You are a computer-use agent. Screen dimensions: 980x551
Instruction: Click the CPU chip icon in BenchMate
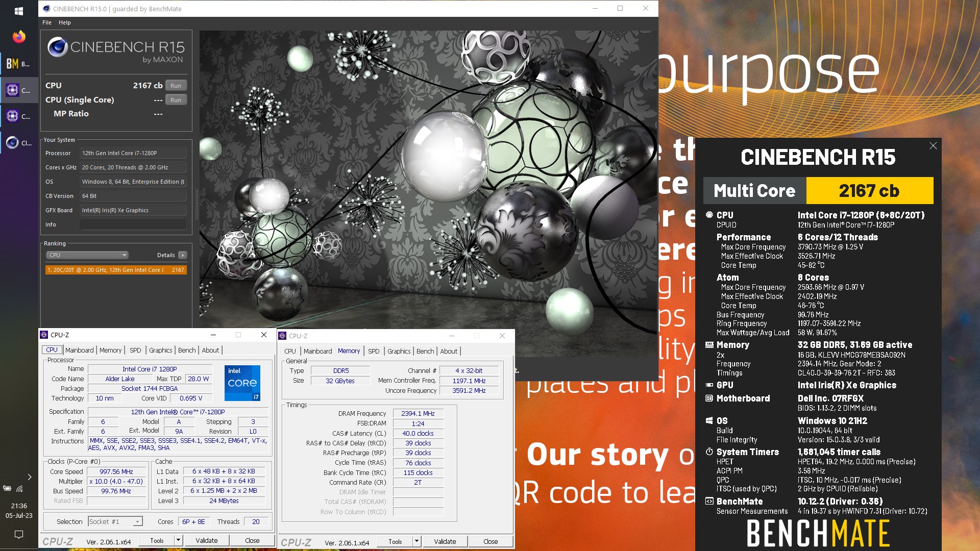(709, 215)
